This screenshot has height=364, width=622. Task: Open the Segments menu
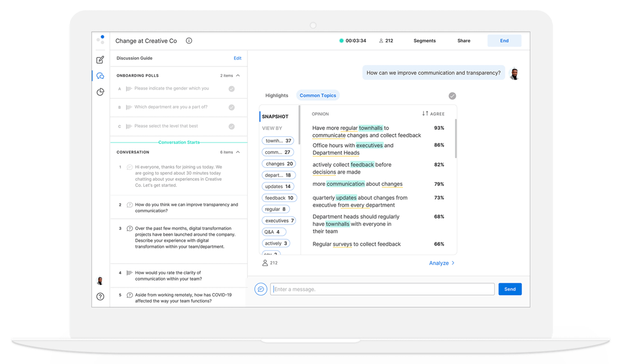pyautogui.click(x=424, y=41)
